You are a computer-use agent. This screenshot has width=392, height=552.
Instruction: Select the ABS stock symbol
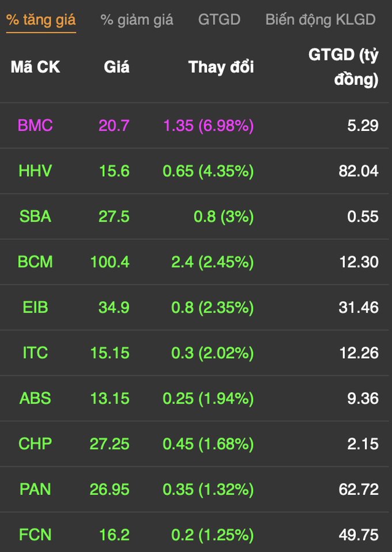(35, 399)
